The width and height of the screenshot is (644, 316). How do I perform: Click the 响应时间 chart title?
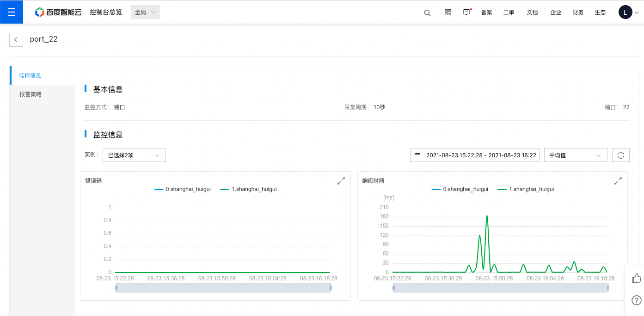[373, 181]
